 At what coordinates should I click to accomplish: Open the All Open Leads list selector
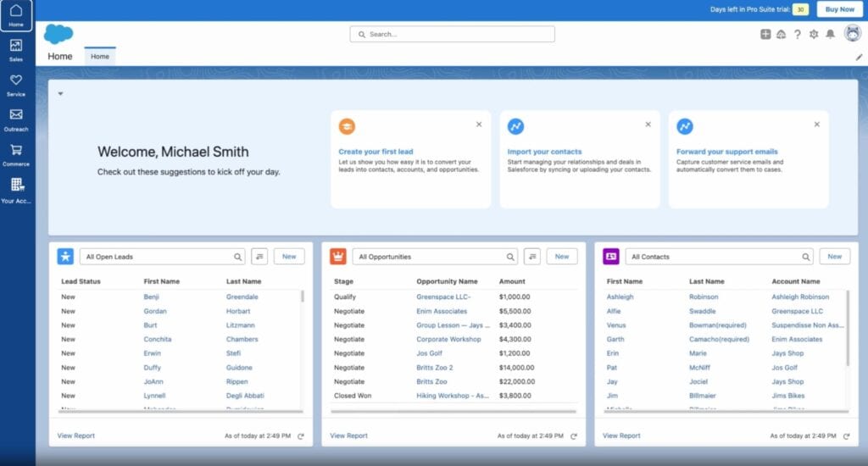click(x=163, y=257)
